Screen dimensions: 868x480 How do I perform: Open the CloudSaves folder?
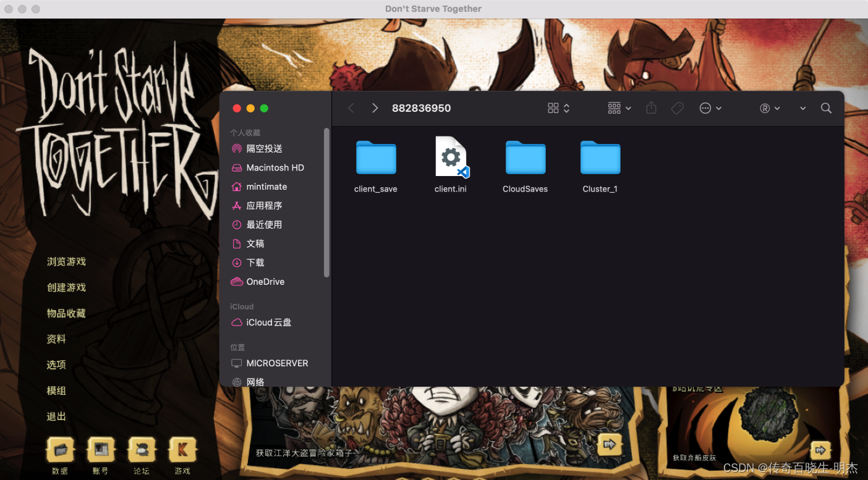click(x=525, y=158)
